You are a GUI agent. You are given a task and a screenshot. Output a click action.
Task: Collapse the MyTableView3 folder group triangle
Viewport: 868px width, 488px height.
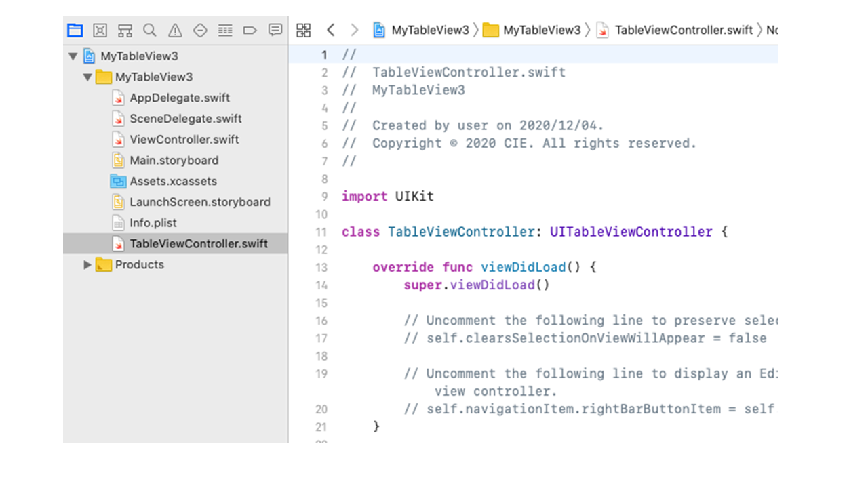87,77
